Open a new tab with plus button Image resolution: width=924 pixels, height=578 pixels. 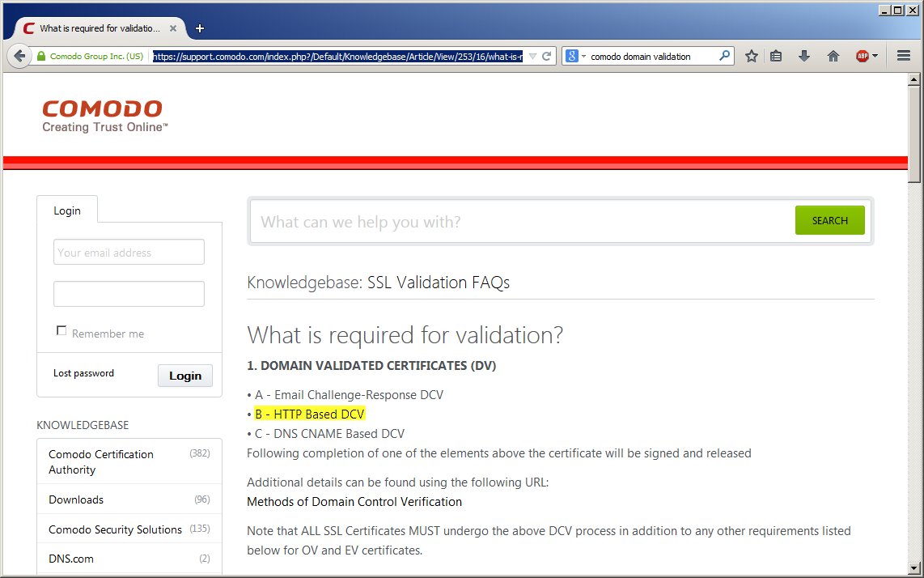click(200, 28)
